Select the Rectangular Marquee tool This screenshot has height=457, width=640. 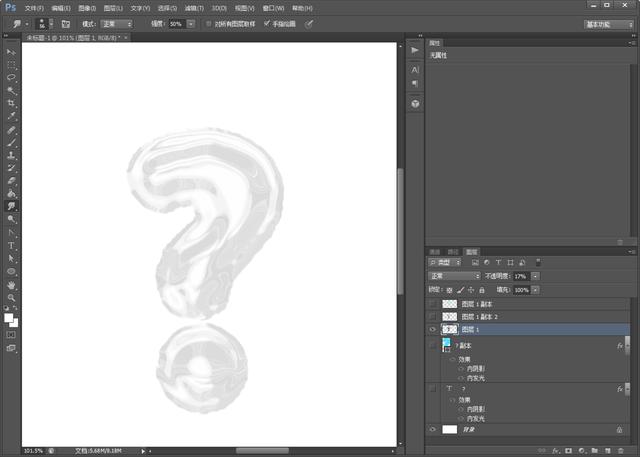click(11, 65)
